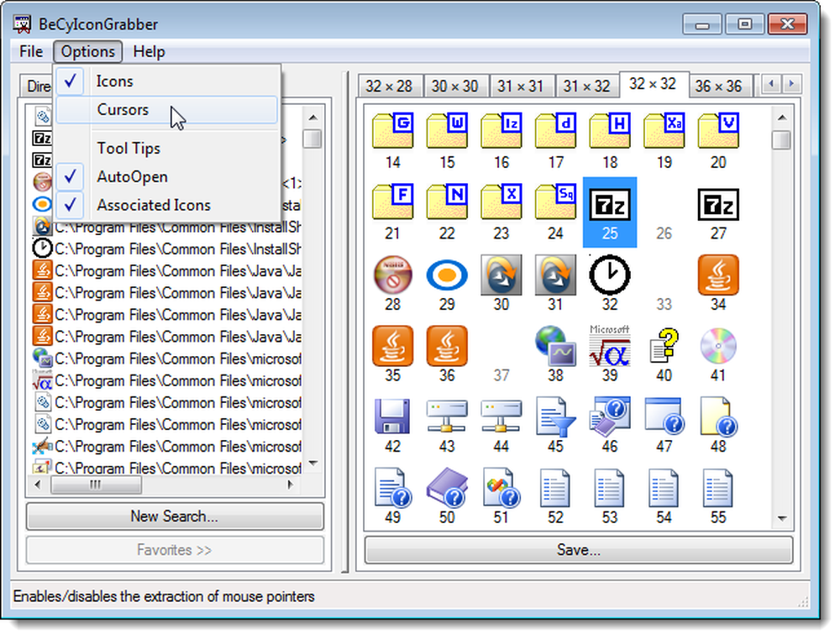Select Microsoft equation square root icon 39
Image resolution: width=840 pixels, height=639 pixels.
coord(610,346)
